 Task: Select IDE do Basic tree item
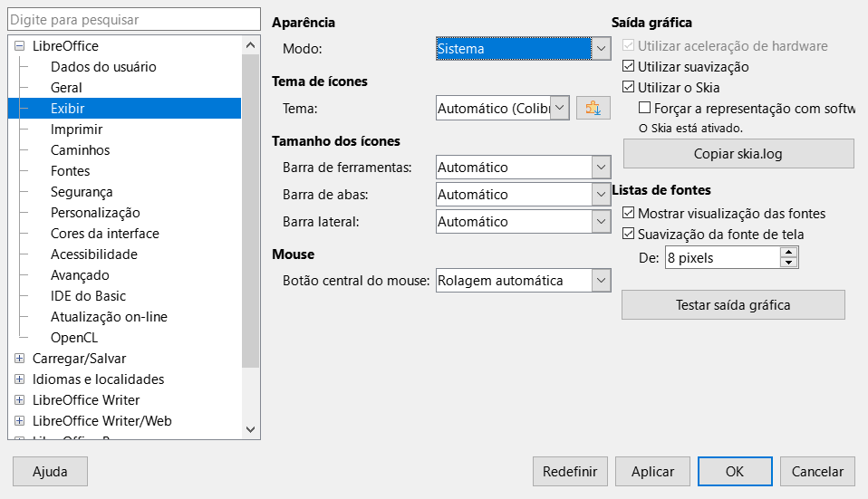tap(88, 296)
